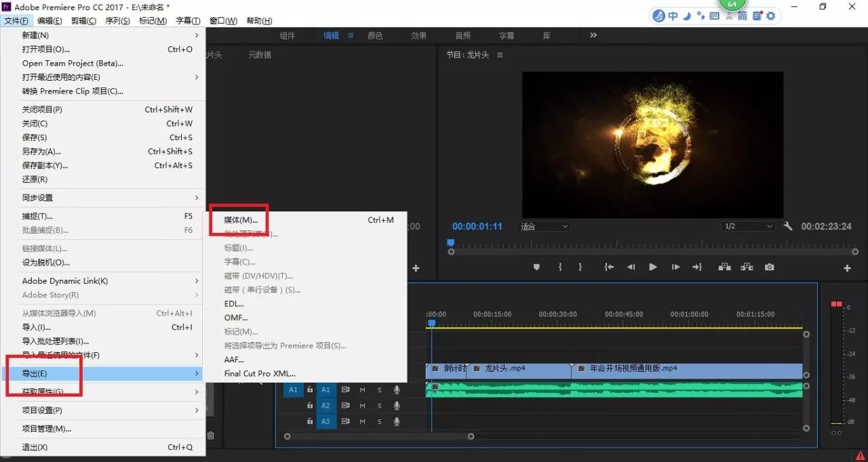Toggle sync lock icon on track A3
Viewport: 868px width, 462px height.
pos(345,421)
